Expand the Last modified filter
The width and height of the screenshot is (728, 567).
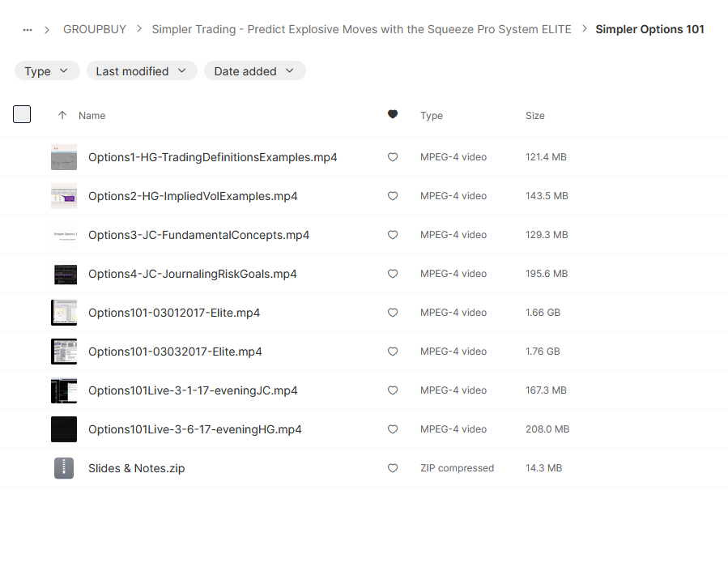142,70
